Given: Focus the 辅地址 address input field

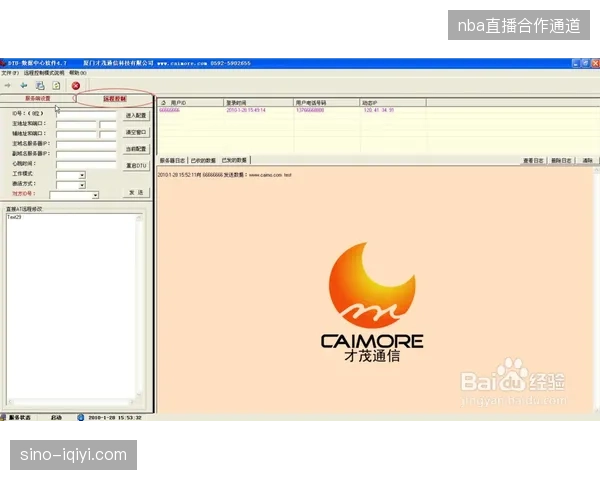Looking at the screenshot, I should pyautogui.click(x=77, y=134).
